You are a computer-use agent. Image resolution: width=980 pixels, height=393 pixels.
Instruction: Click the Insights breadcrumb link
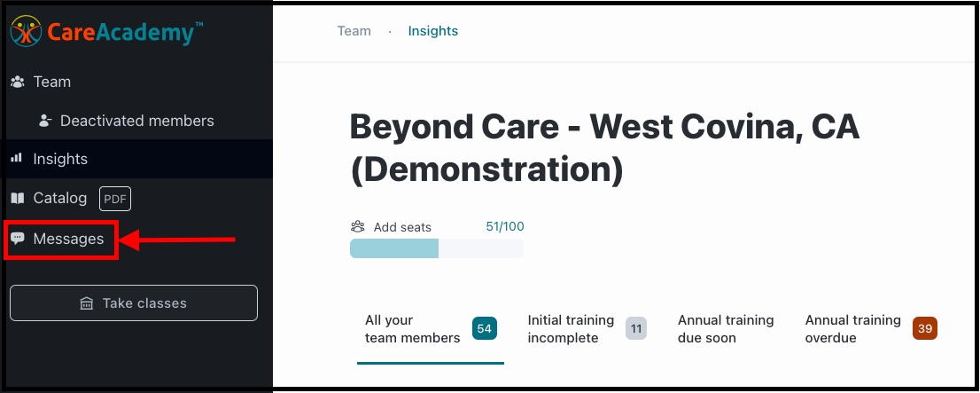coord(433,31)
